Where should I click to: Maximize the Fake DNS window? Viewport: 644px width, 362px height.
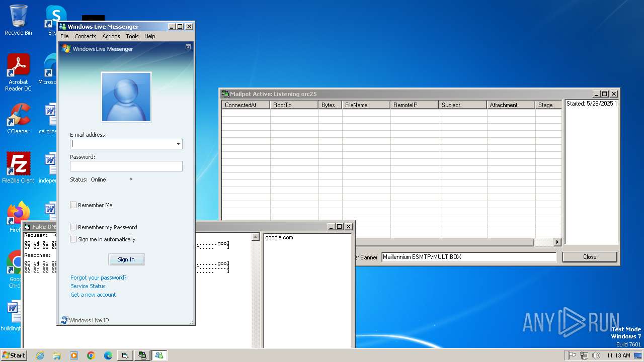tap(340, 227)
